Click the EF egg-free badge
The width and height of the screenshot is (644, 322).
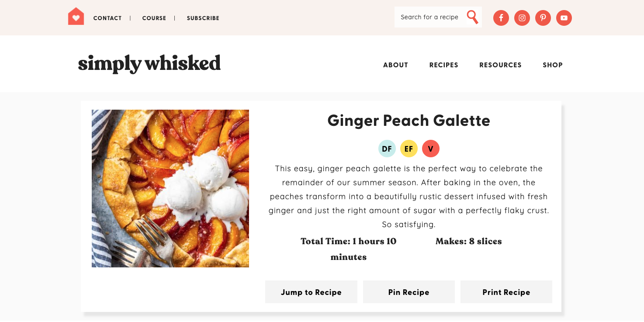click(409, 149)
